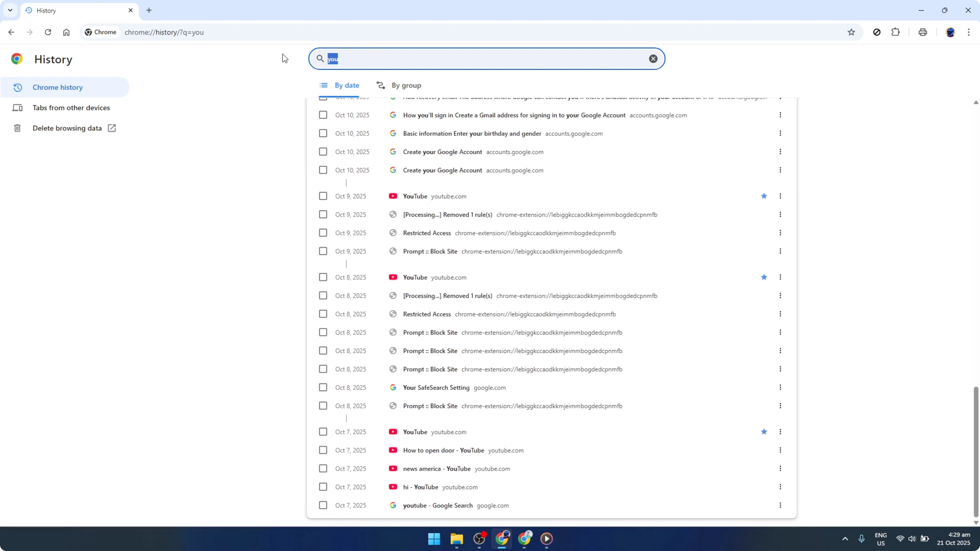Screen dimensions: 980x551
Task: Open the clock and date panel
Action: [953, 538]
